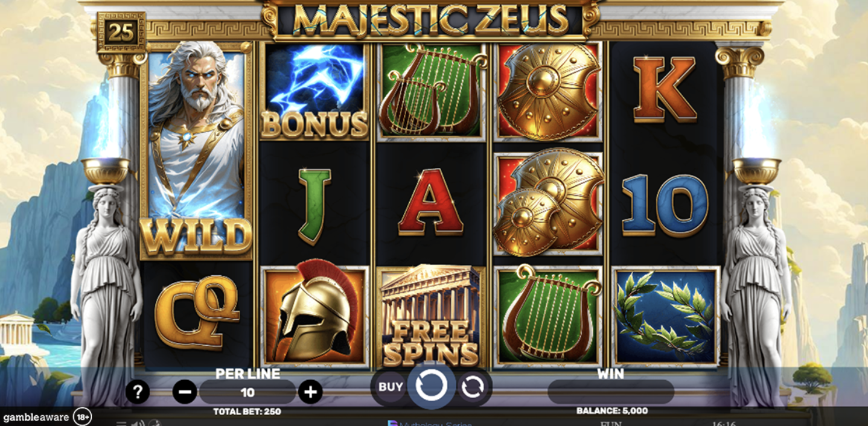Click the double golden shields symbol
Viewport: 868px width, 426px height.
[x=548, y=202]
